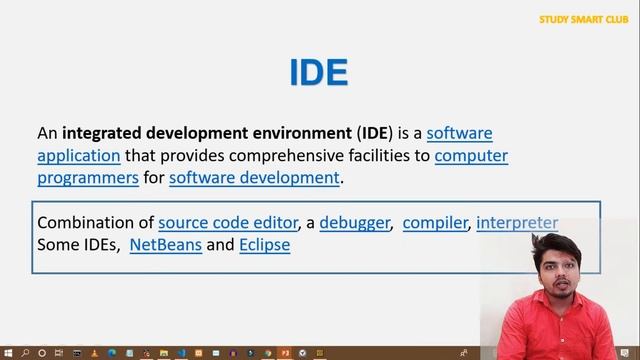Launch Microsoft Edge from the taskbar
Image resolution: width=640 pixels, height=360 pixels.
[111, 353]
